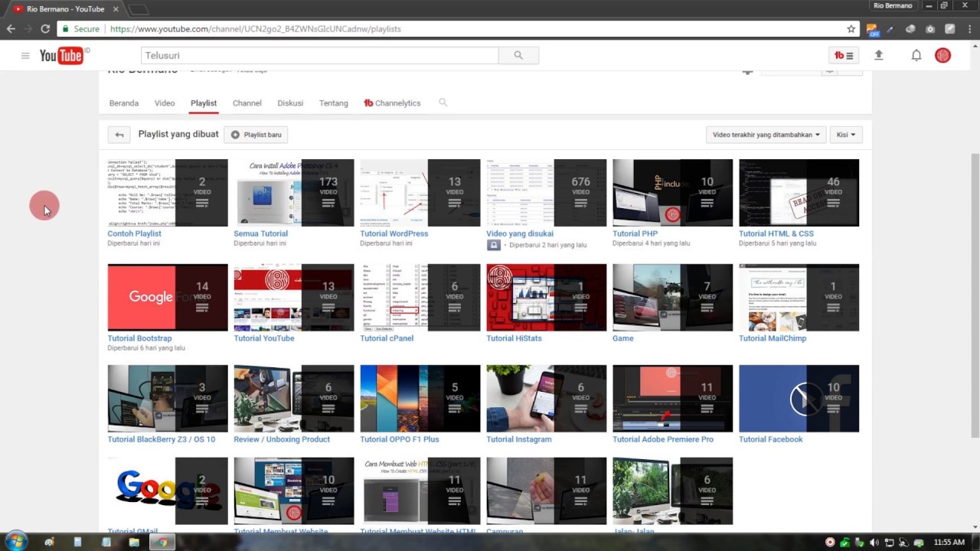This screenshot has width=980, height=551.
Task: Open the notifications bell
Action: point(916,55)
